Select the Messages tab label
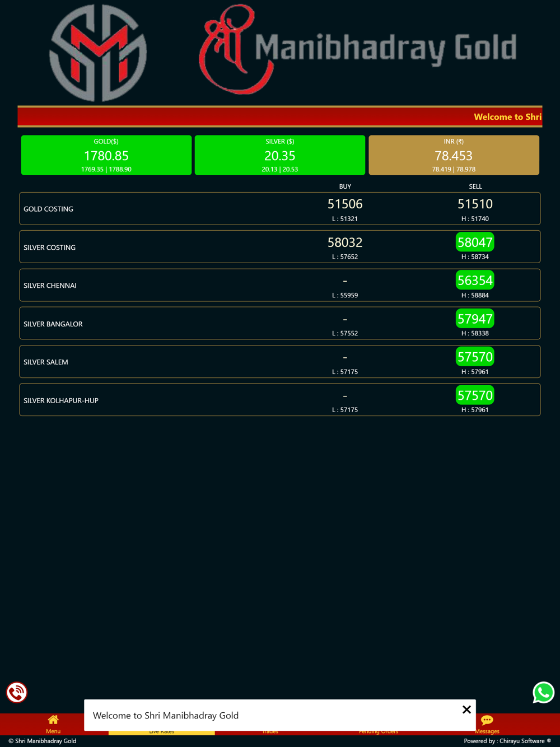Viewport: 560px width, 747px height. pyautogui.click(x=487, y=731)
